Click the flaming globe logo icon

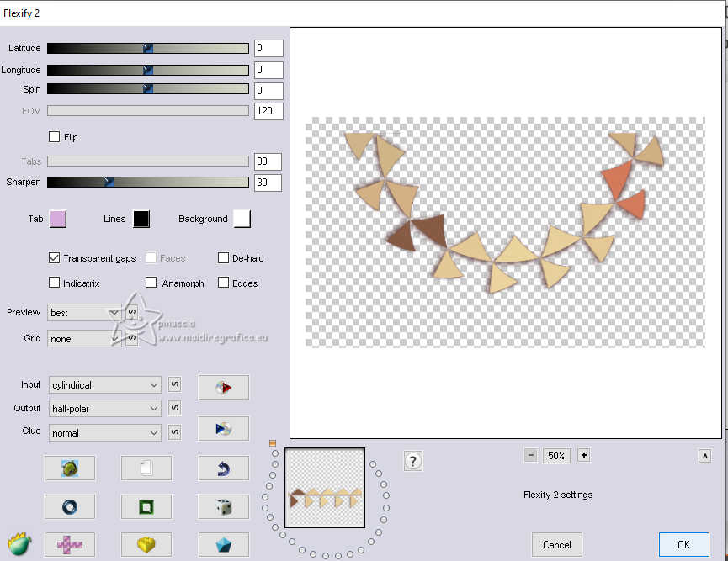pyautogui.click(x=19, y=543)
